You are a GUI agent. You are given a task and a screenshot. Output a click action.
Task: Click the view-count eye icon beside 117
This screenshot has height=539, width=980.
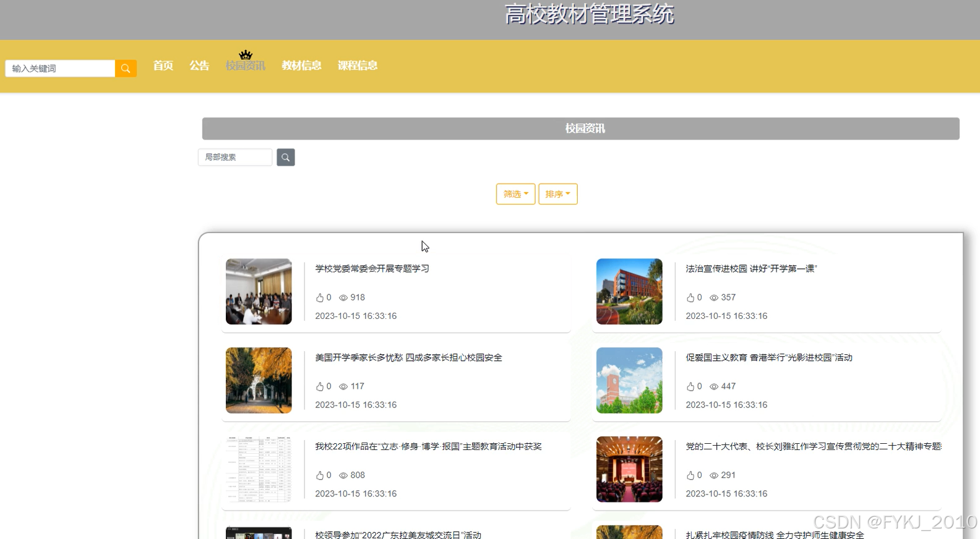click(343, 387)
